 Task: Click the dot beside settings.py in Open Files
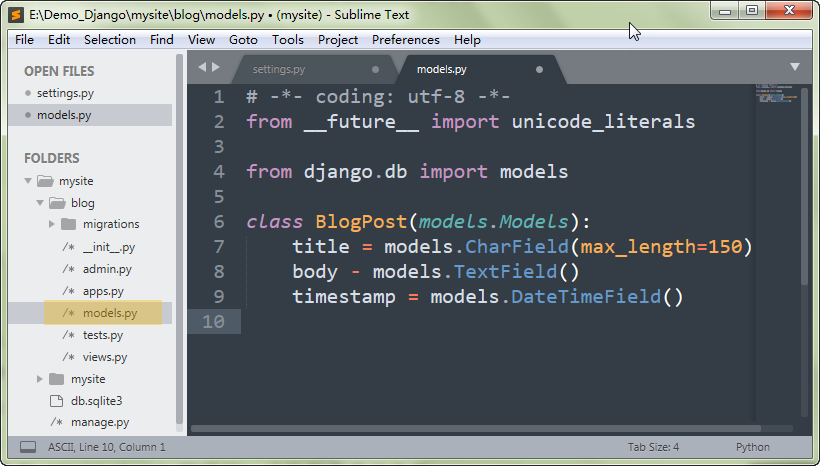pyautogui.click(x=28, y=93)
